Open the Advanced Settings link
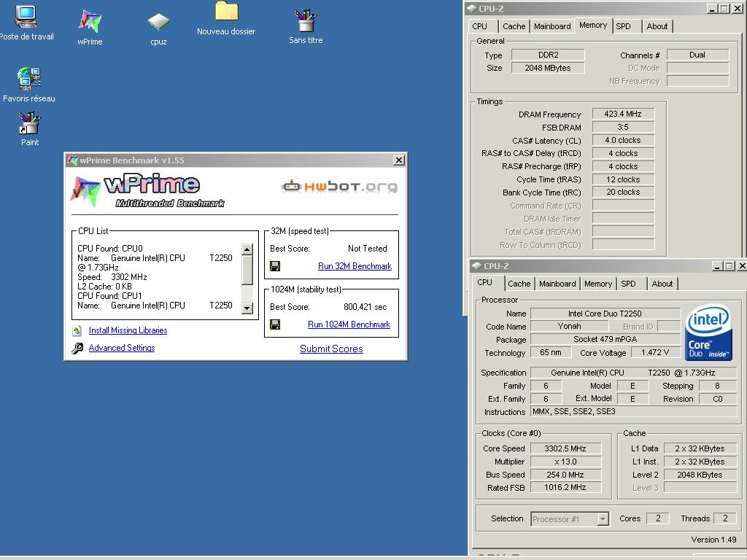Image resolution: width=747 pixels, height=560 pixels. click(x=122, y=348)
